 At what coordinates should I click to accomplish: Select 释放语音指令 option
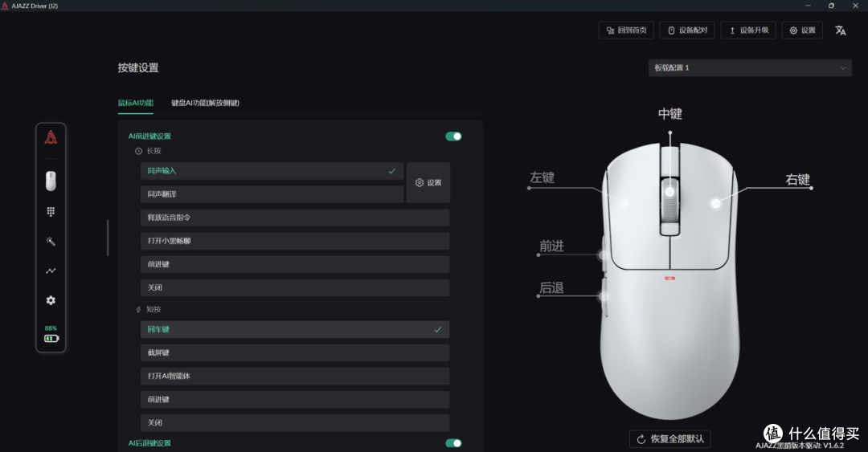tap(295, 218)
